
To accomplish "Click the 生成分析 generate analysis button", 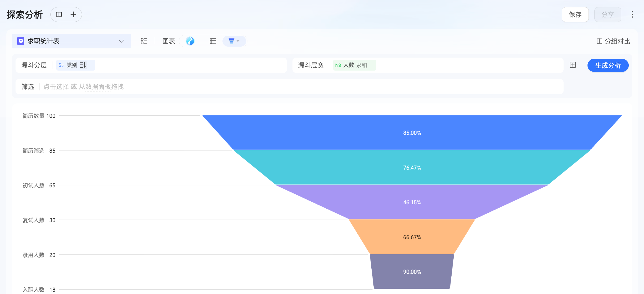I will click(608, 65).
